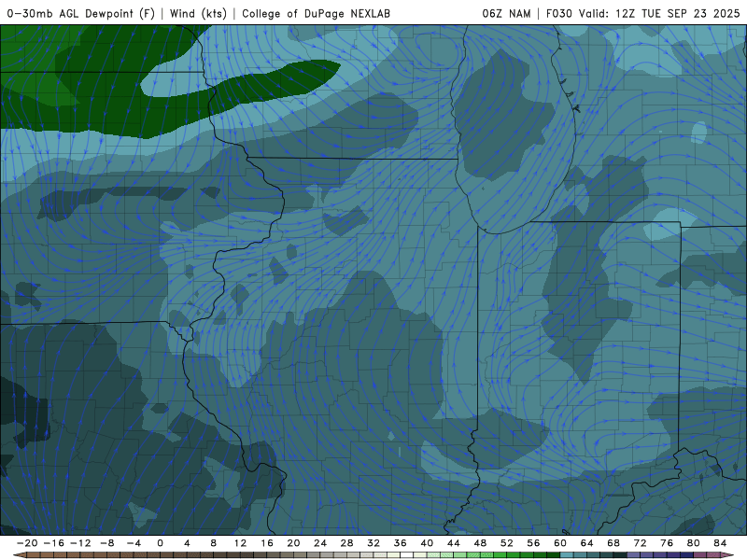The height and width of the screenshot is (560, 747).
Task: Click the 40 value on the legend
Action: pyautogui.click(x=427, y=543)
